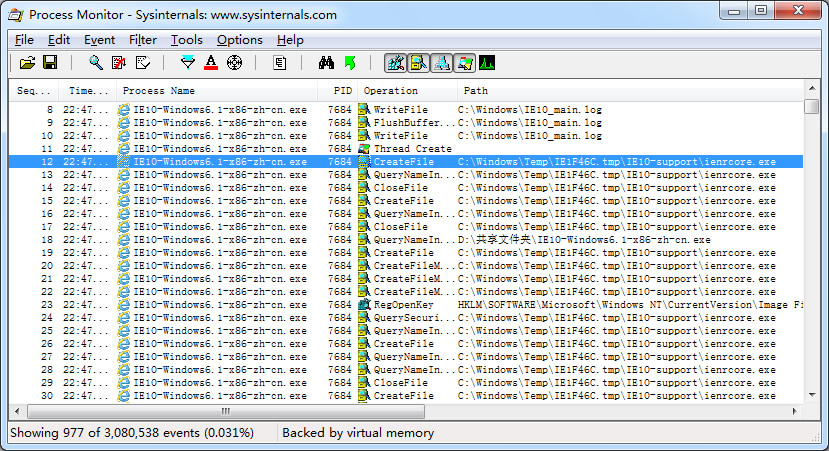Click the WriteFile operation in row 10
The width and height of the screenshot is (829, 451).
click(x=401, y=136)
